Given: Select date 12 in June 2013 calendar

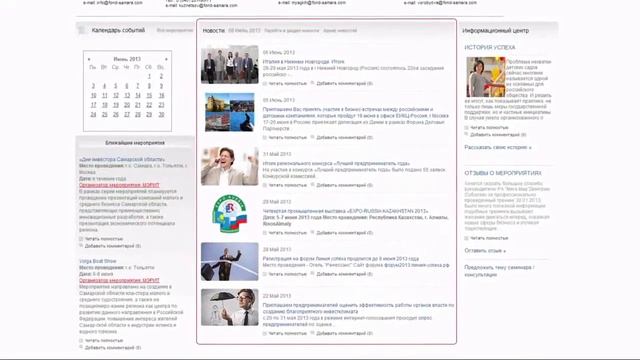Looking at the screenshot, I should click(x=116, y=95).
